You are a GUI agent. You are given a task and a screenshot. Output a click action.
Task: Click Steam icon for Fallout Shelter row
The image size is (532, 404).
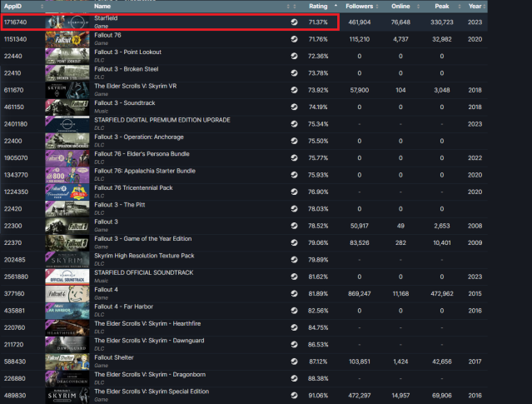pyautogui.click(x=294, y=362)
